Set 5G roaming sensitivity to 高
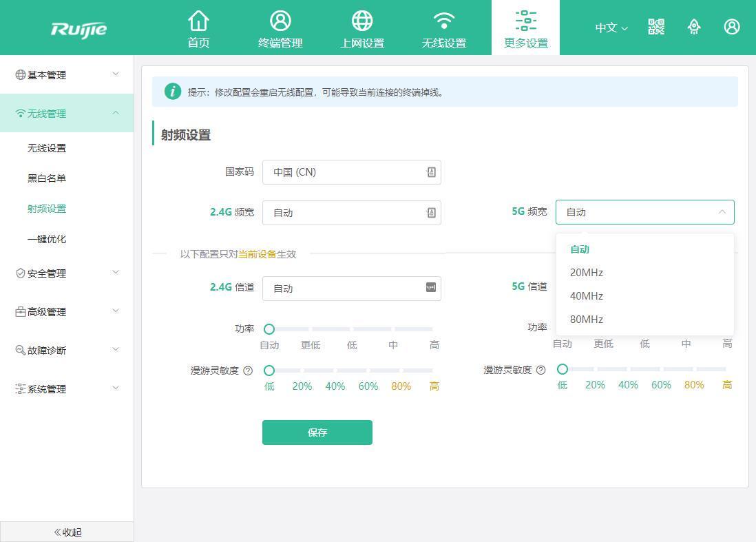 pyautogui.click(x=727, y=385)
